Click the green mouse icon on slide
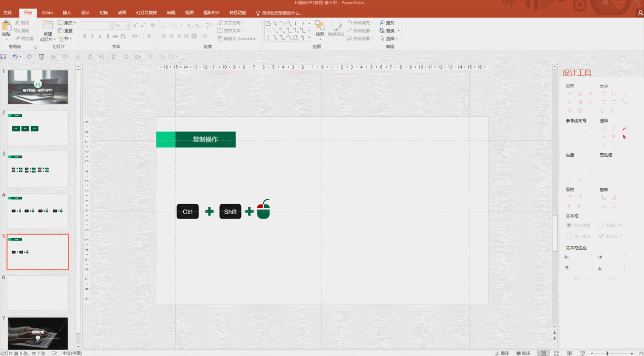Viewport: 644px width, 356px height. (264, 209)
